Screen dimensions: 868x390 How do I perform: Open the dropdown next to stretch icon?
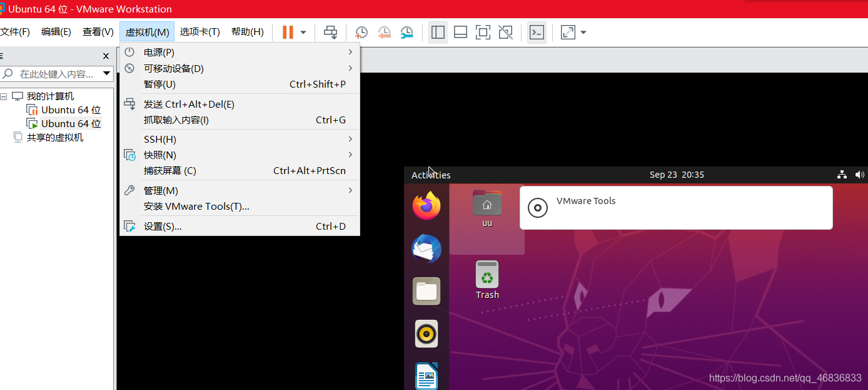[583, 33]
